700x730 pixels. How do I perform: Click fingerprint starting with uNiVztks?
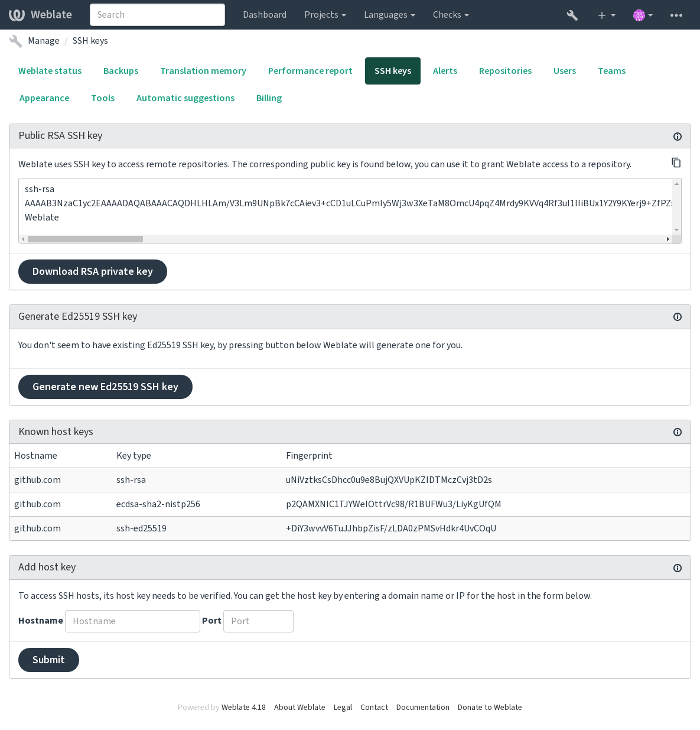click(389, 480)
